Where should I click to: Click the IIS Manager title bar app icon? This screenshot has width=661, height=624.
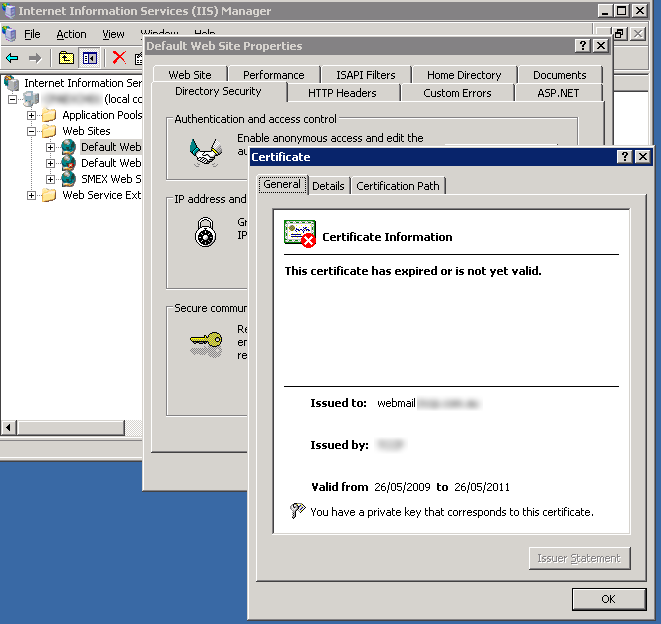pos(8,10)
